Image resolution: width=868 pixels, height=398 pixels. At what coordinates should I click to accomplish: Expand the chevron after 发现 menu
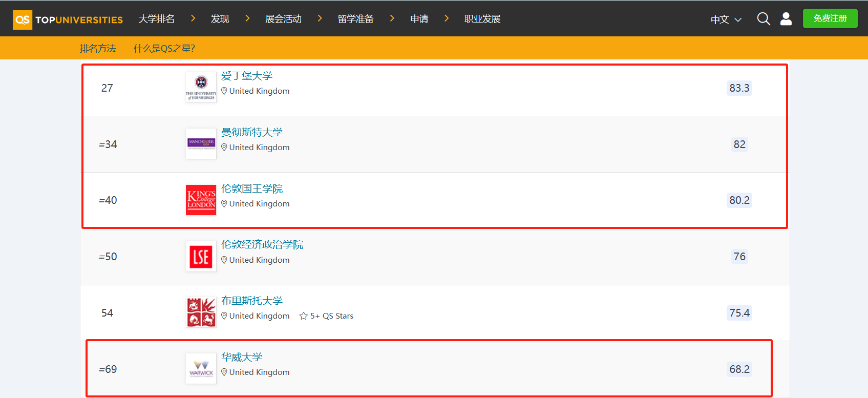(x=248, y=18)
